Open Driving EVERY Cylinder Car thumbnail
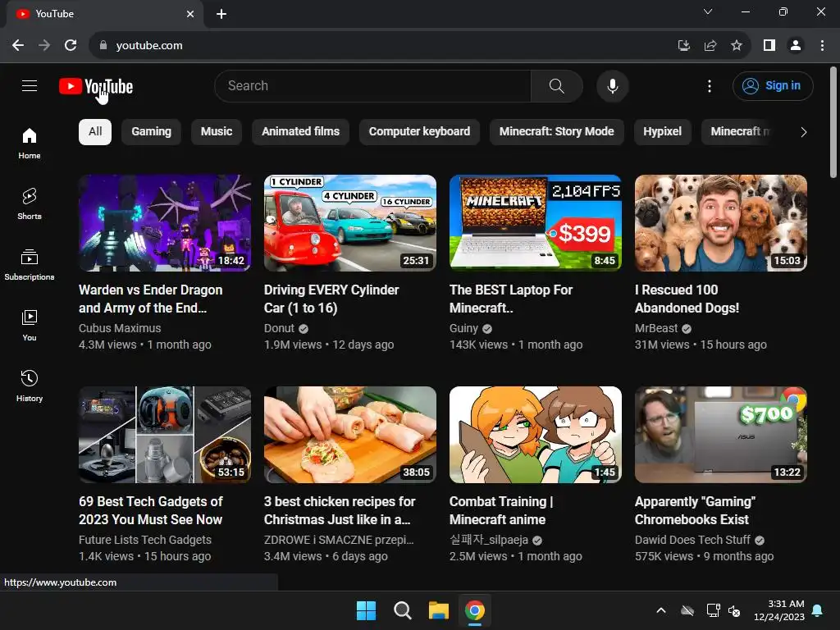The image size is (840, 630). [350, 223]
